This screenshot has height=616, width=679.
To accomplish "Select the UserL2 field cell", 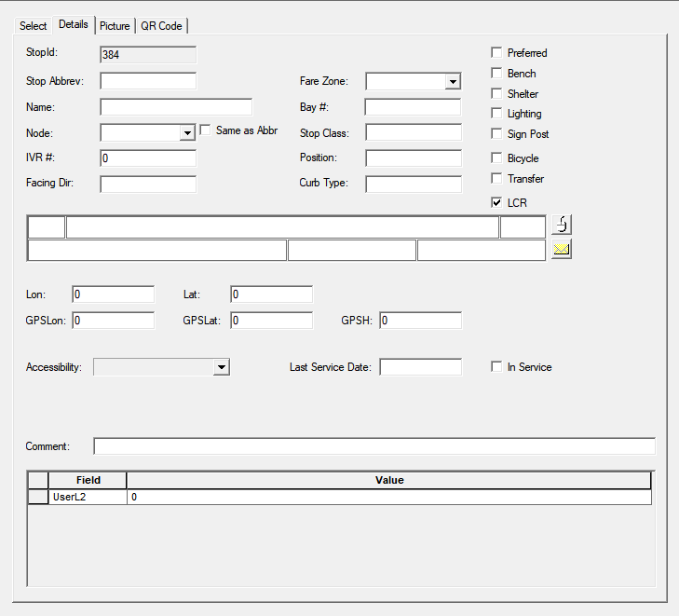I will tap(88, 497).
